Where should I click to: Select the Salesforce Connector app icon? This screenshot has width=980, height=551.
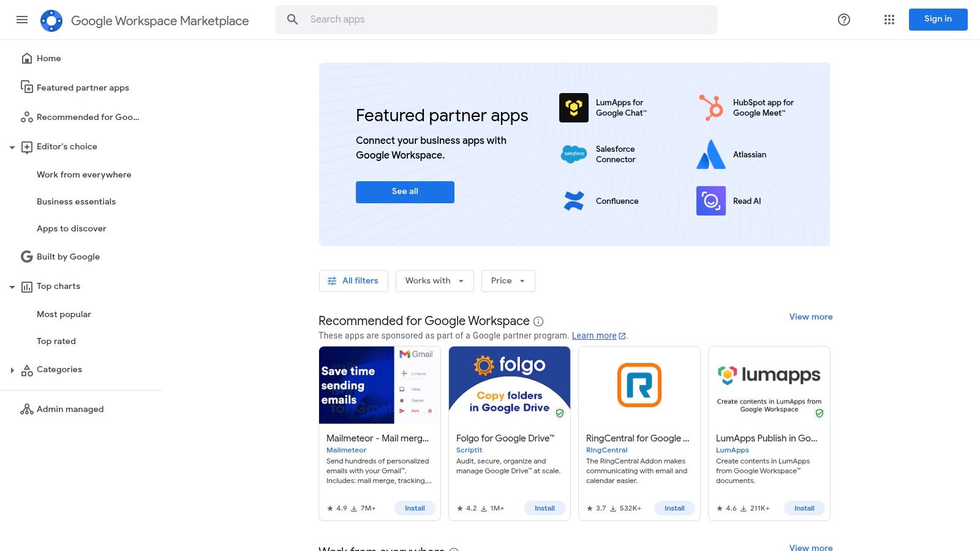(573, 154)
